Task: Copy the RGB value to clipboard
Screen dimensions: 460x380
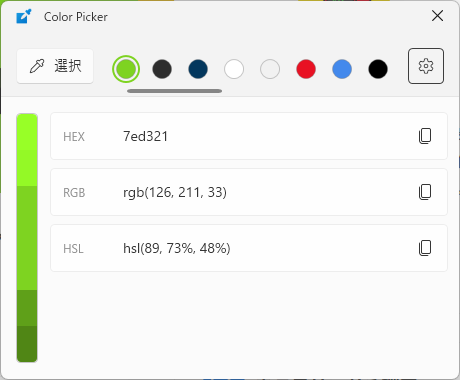Action: 425,192
